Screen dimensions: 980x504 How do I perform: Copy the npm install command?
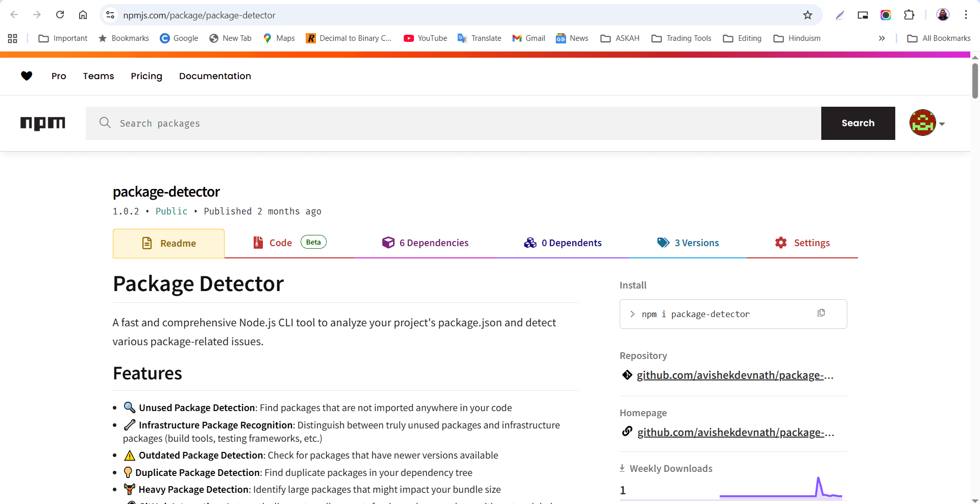tap(821, 313)
